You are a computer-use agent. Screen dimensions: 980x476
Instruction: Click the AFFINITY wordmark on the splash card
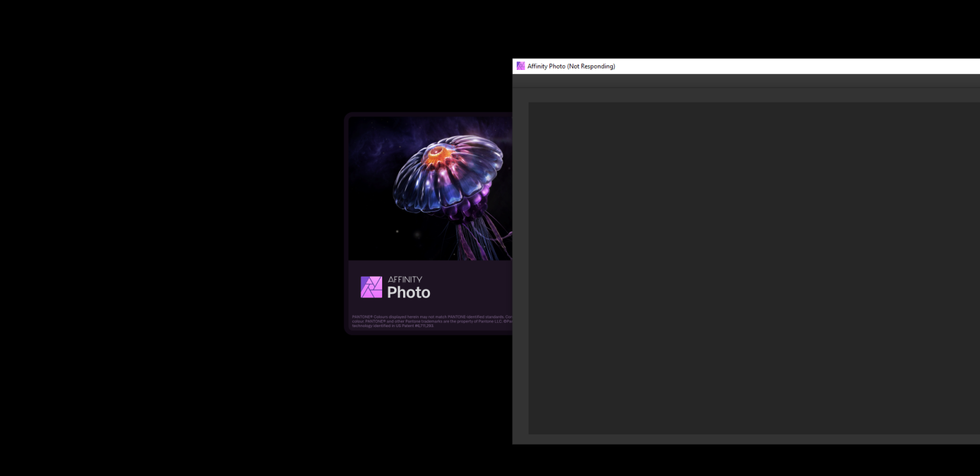pos(405,277)
